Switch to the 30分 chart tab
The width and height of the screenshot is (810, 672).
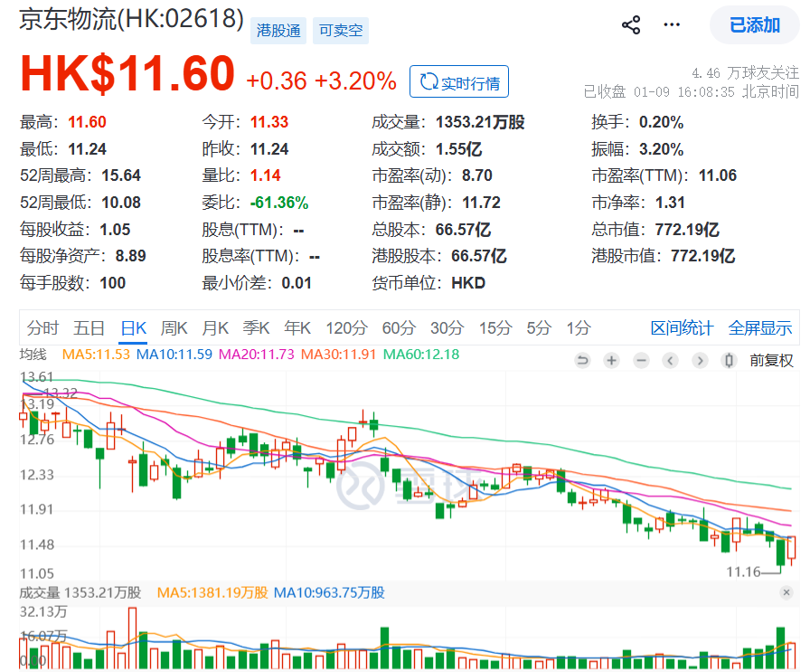point(447,327)
